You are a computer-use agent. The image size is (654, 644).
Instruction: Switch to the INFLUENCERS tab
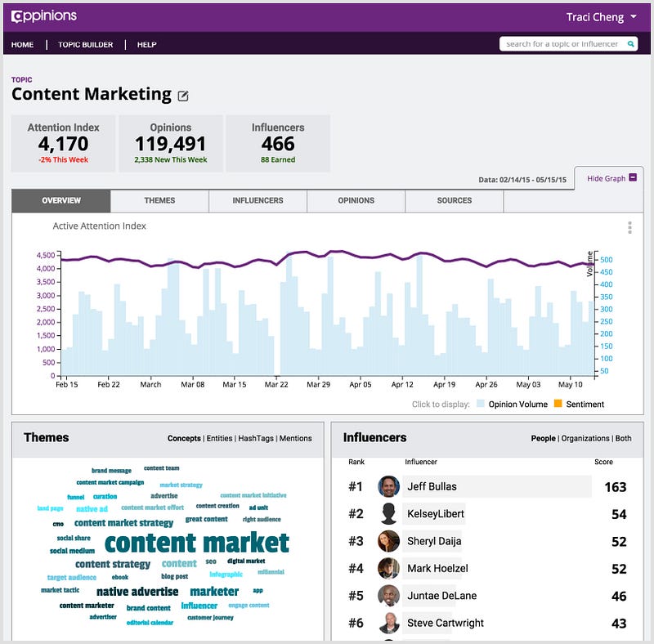pyautogui.click(x=258, y=200)
